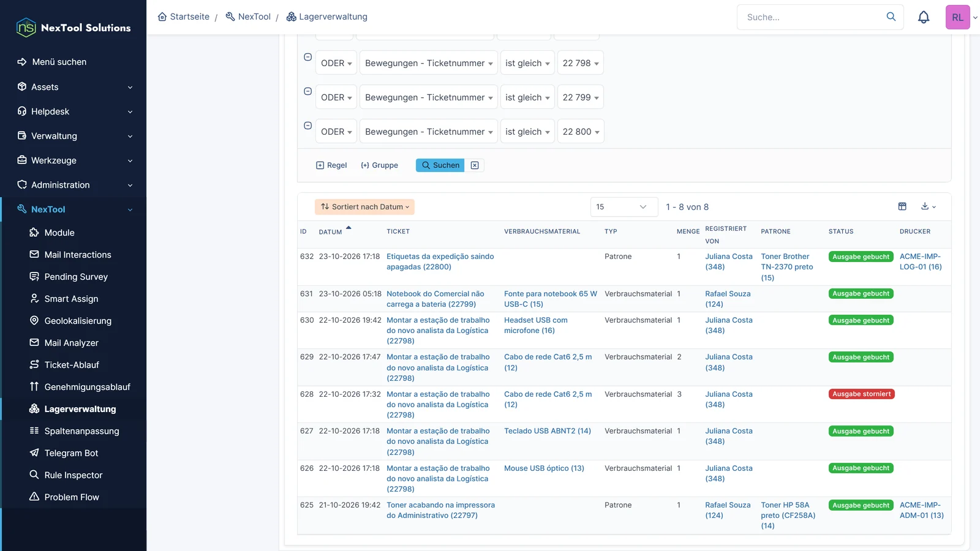Click the NexTool Solutions logo
Image resolution: width=980 pixels, height=551 pixels.
pyautogui.click(x=73, y=28)
